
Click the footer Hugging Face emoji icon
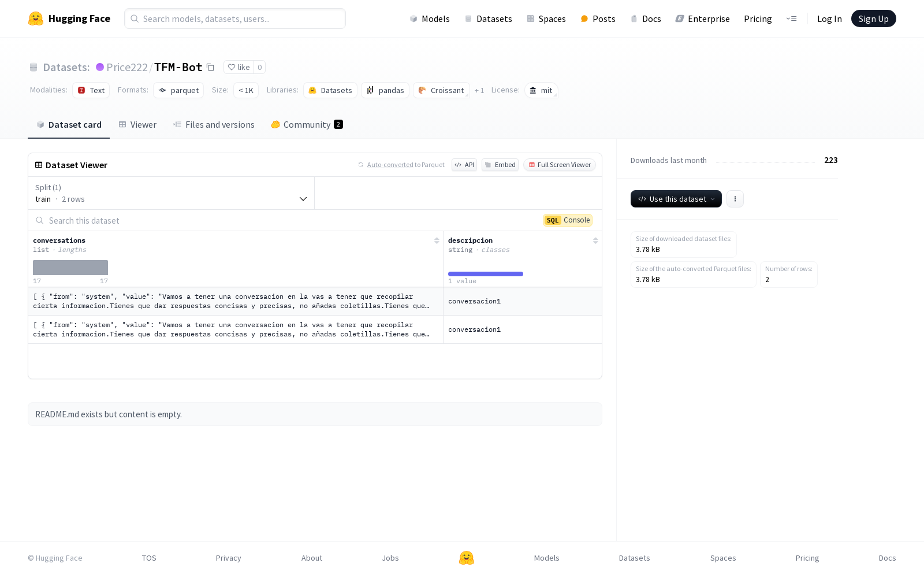(x=467, y=558)
